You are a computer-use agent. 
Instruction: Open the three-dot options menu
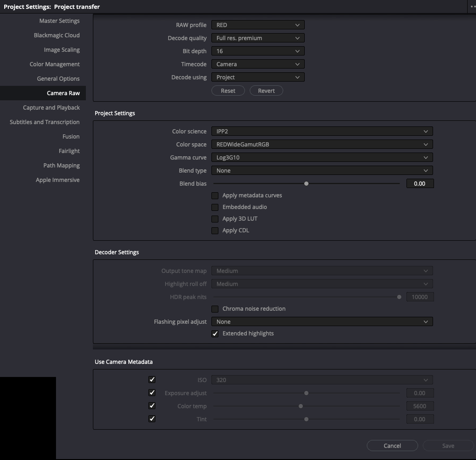click(x=472, y=7)
